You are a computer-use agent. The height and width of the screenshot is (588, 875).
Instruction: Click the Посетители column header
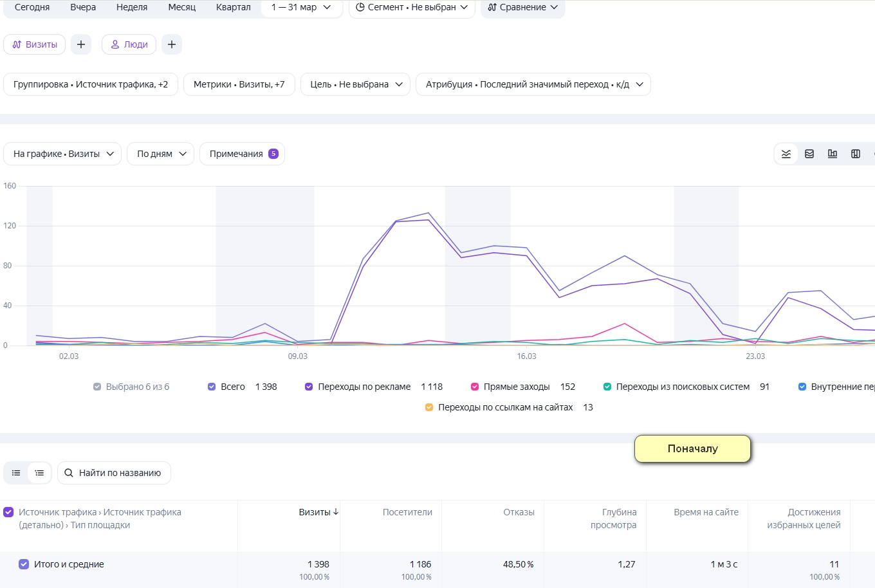[407, 512]
